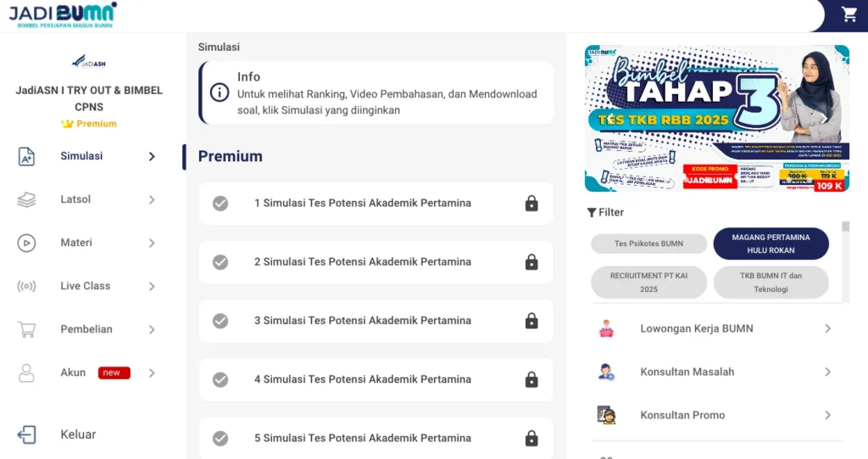Toggle the Tes Psikotes BUMN filter chip
The height and width of the screenshot is (459, 868).
648,243
